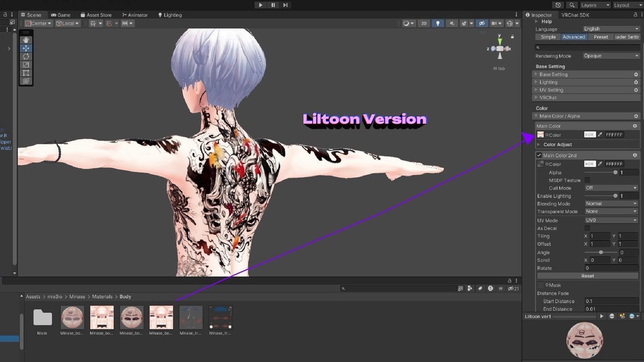This screenshot has width=644, height=362.
Task: Open the Language English dropdown
Action: click(x=611, y=29)
